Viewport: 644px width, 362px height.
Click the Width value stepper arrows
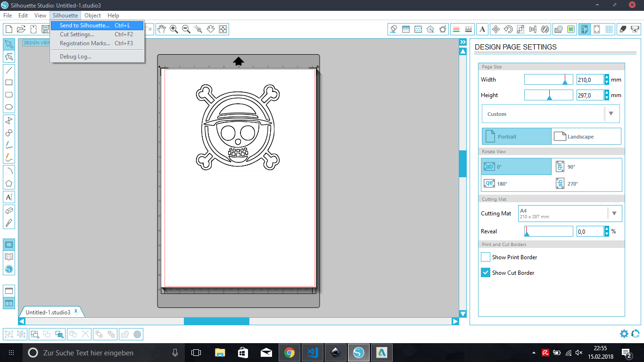click(607, 80)
